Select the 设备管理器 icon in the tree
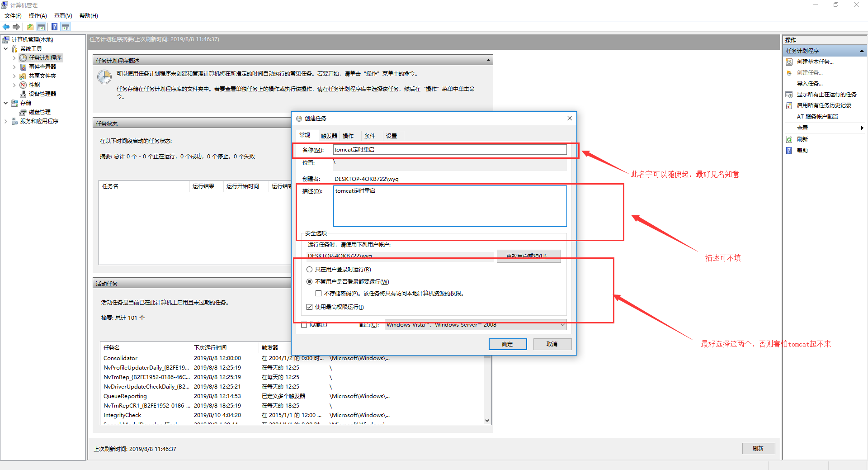868x470 pixels. [23, 94]
